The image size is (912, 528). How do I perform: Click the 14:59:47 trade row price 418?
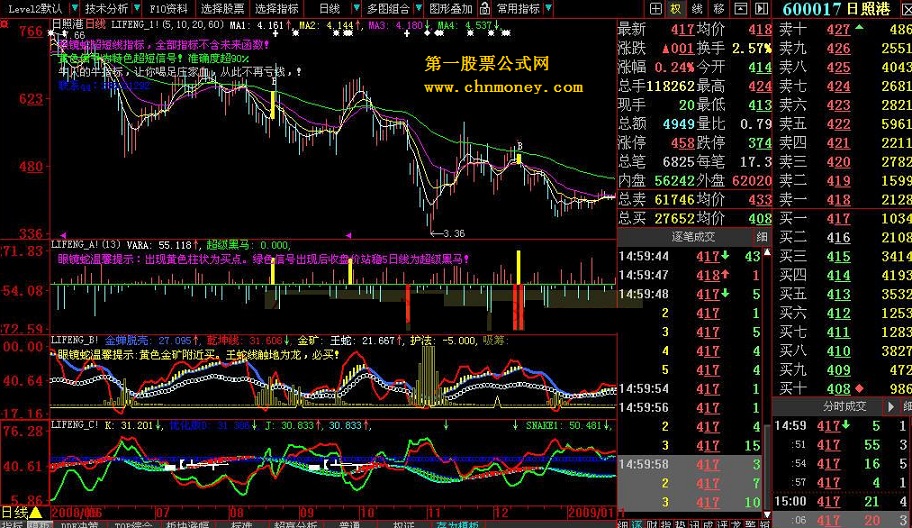(x=708, y=275)
